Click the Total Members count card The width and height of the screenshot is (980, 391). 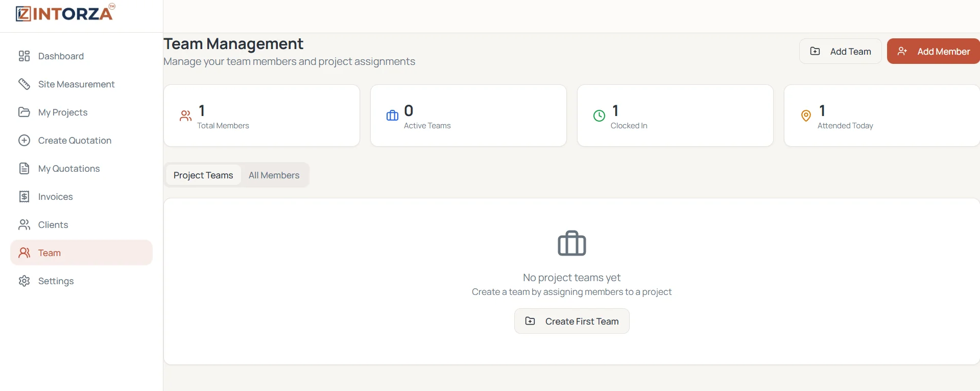(x=262, y=116)
